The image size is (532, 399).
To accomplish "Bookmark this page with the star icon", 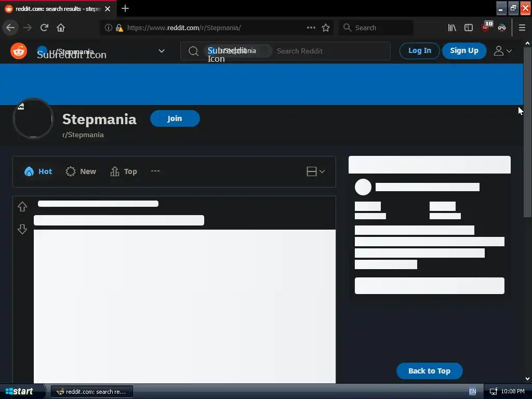I will pyautogui.click(x=326, y=28).
